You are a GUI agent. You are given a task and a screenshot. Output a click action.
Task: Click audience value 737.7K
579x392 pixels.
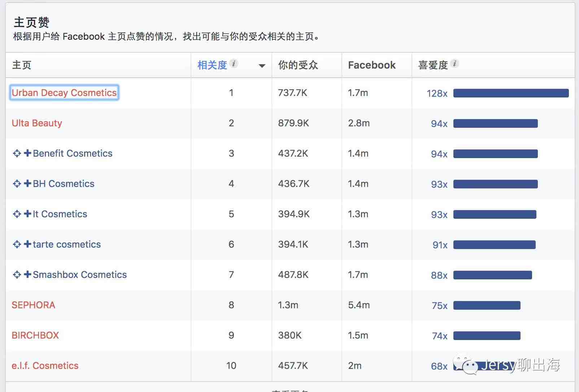coord(293,93)
